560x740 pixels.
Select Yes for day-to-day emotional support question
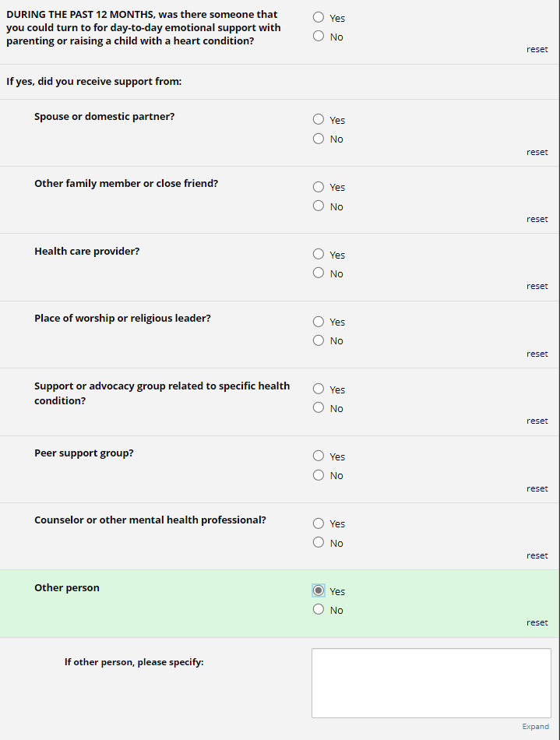319,17
